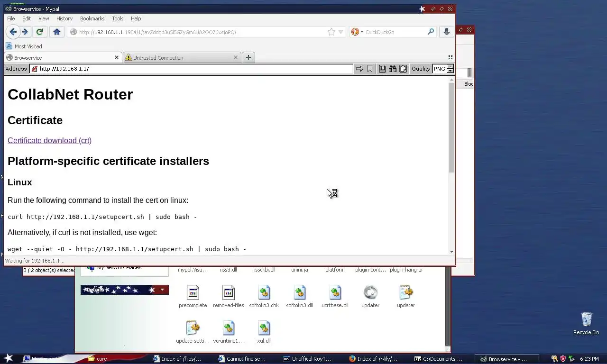The height and width of the screenshot is (364, 607).
Task: Open URL history dropdown arrow in location bar
Action: [x=340, y=32]
